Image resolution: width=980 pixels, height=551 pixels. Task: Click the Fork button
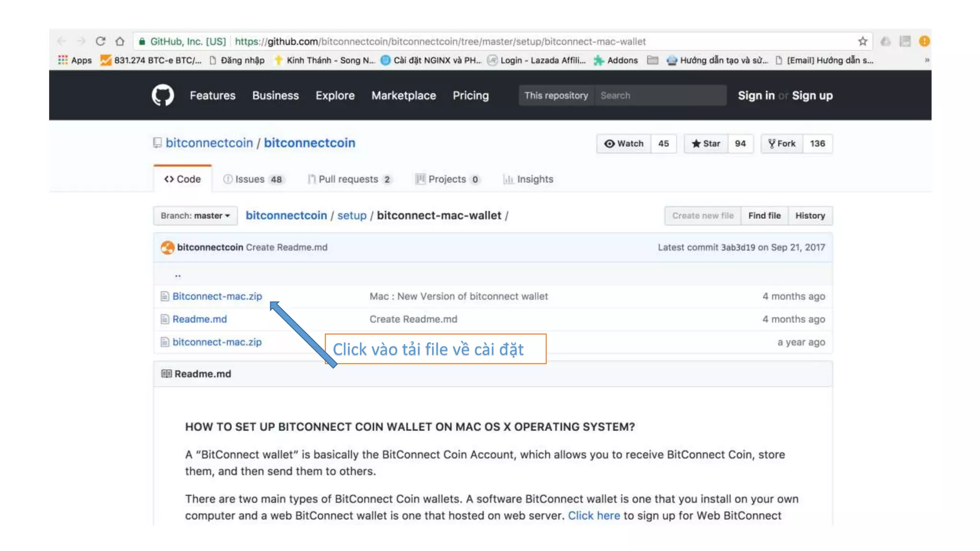(x=781, y=143)
